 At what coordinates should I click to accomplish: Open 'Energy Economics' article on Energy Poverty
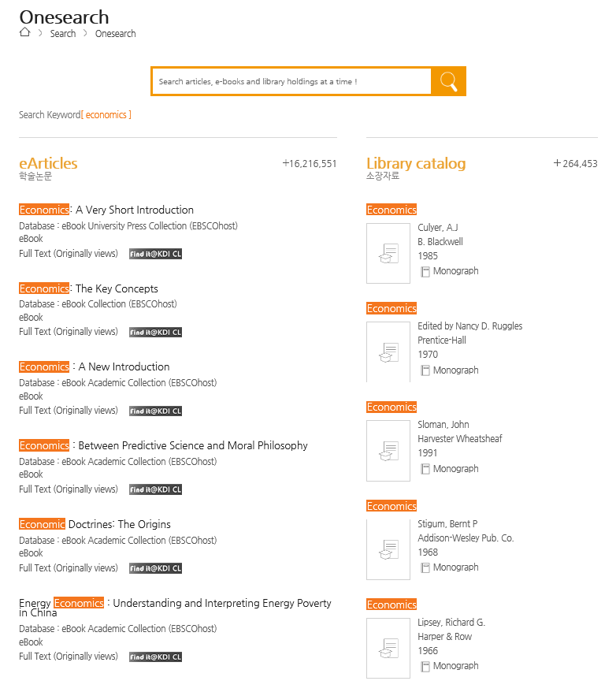[175, 604]
